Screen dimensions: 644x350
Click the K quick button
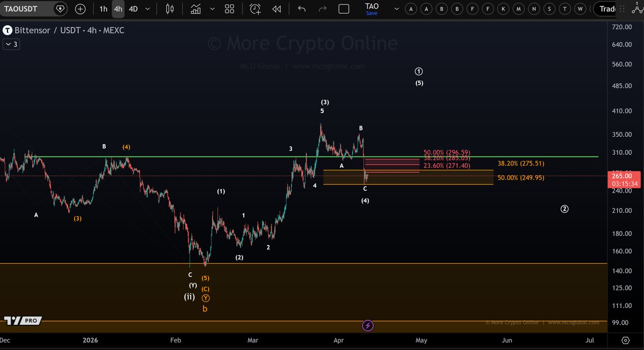pos(503,9)
